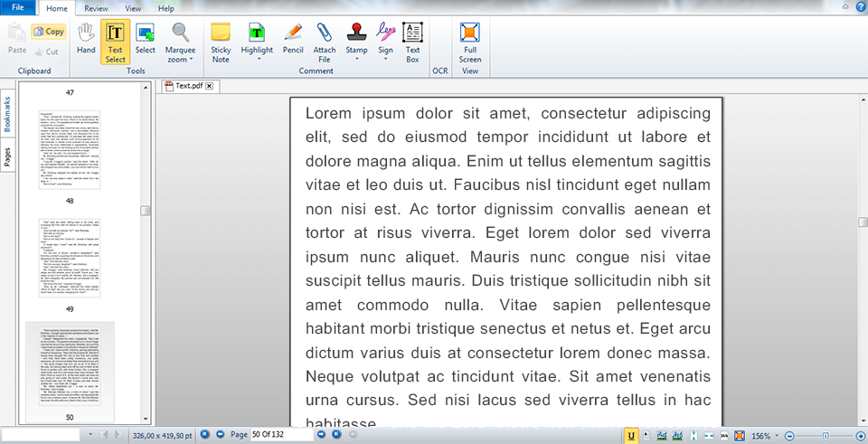This screenshot has height=444, width=868.
Task: Go to next page arrow in status bar
Action: (323, 435)
